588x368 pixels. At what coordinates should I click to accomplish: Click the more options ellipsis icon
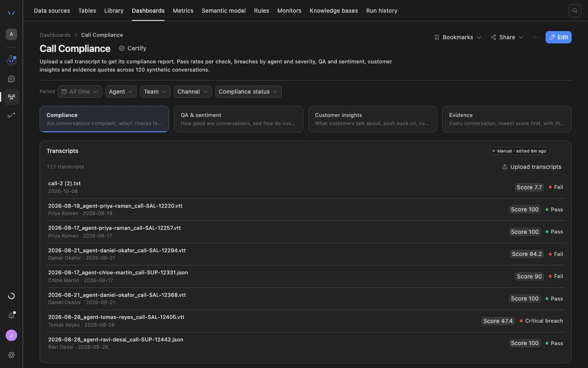click(536, 37)
